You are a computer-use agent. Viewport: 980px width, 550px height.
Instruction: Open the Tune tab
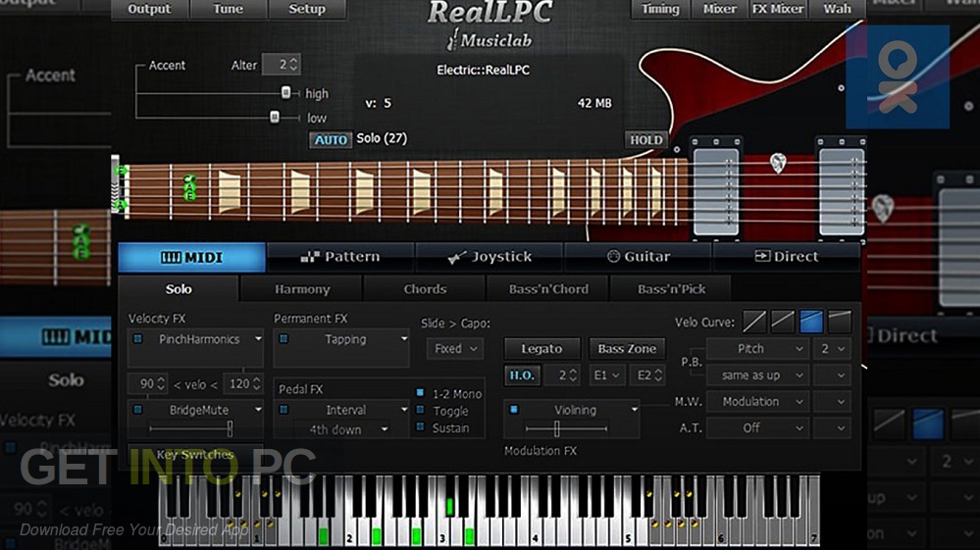point(229,9)
